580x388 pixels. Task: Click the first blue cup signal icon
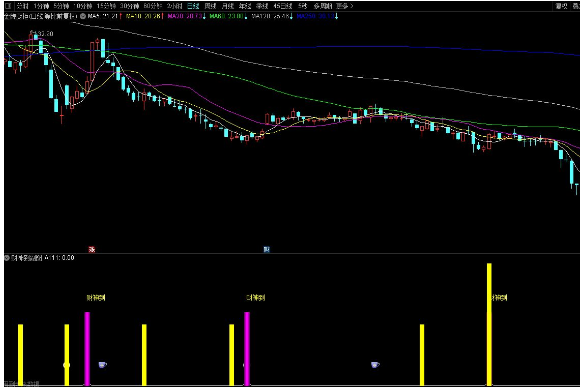tap(102, 365)
